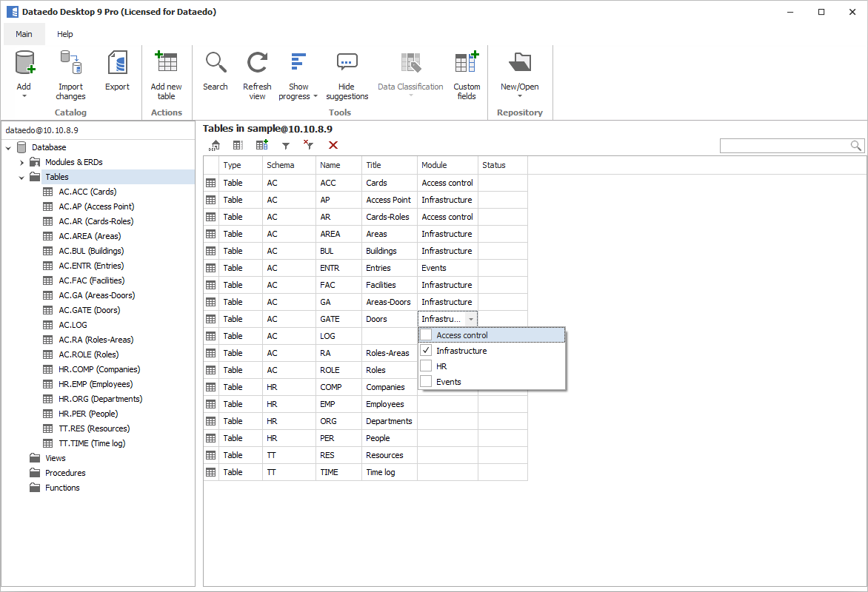Uncheck the Infrastructure module checkbox
Viewport: 868px width, 592px height.
(427, 351)
